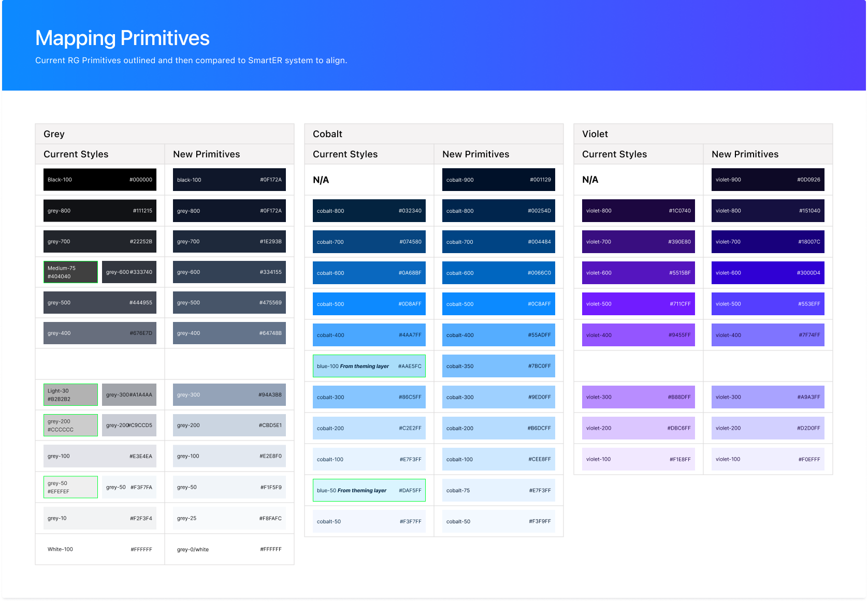The width and height of the screenshot is (868, 602).
Task: Click the black-100 #0F172A swatch
Action: [x=229, y=180]
